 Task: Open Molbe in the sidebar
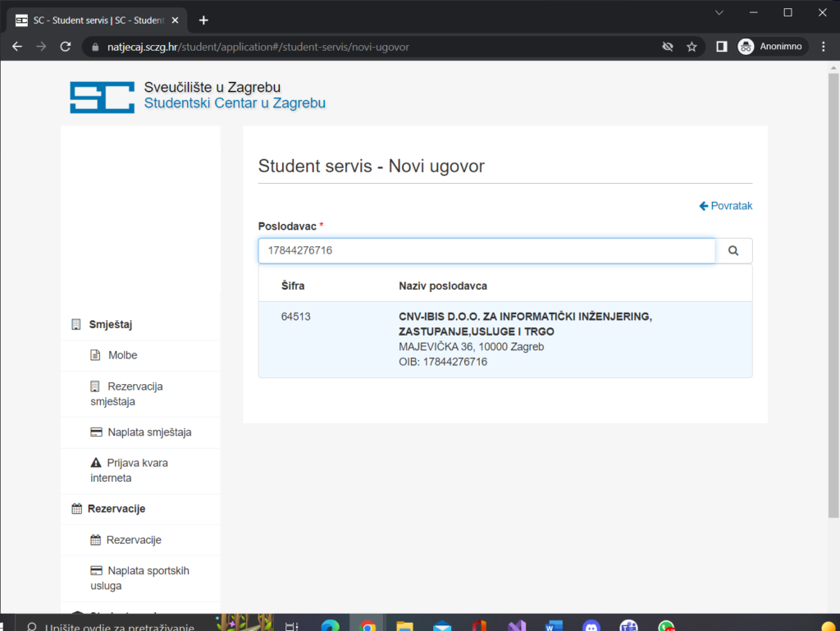point(122,355)
